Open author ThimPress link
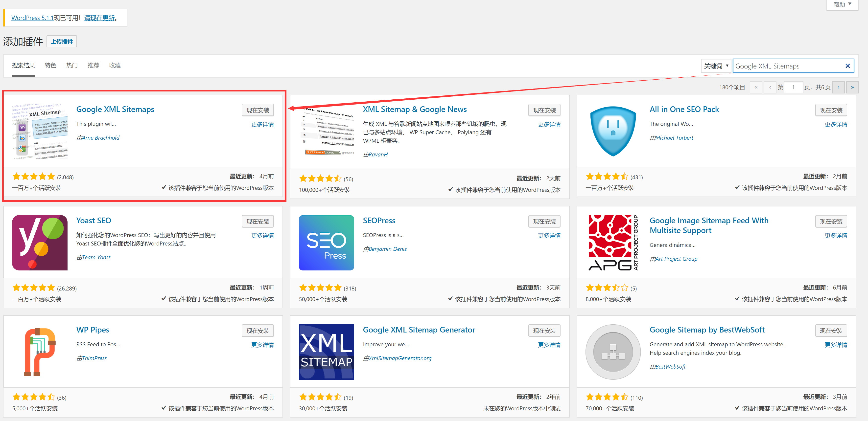Viewport: 868px width, 421px height. pos(94,358)
